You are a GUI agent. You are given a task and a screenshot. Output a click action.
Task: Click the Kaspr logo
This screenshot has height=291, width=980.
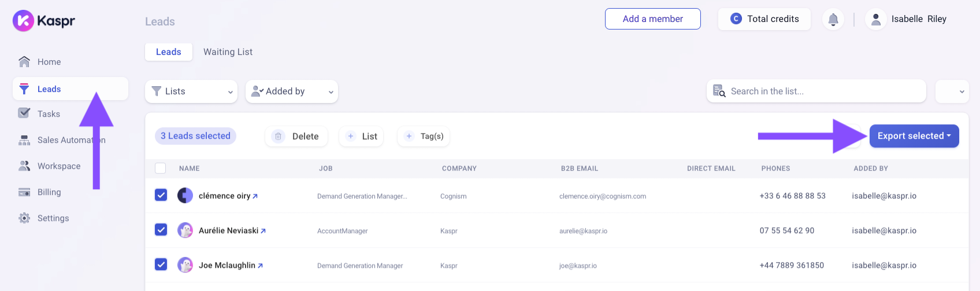44,21
